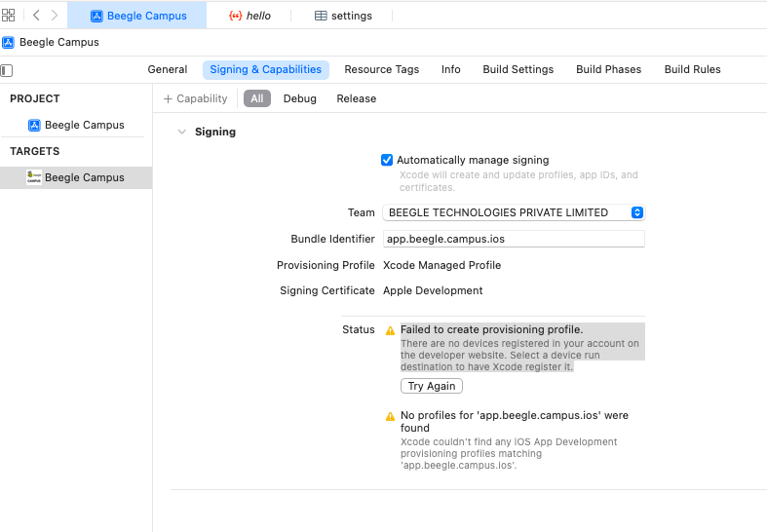Go forward with the right chevron arrow

click(x=55, y=16)
